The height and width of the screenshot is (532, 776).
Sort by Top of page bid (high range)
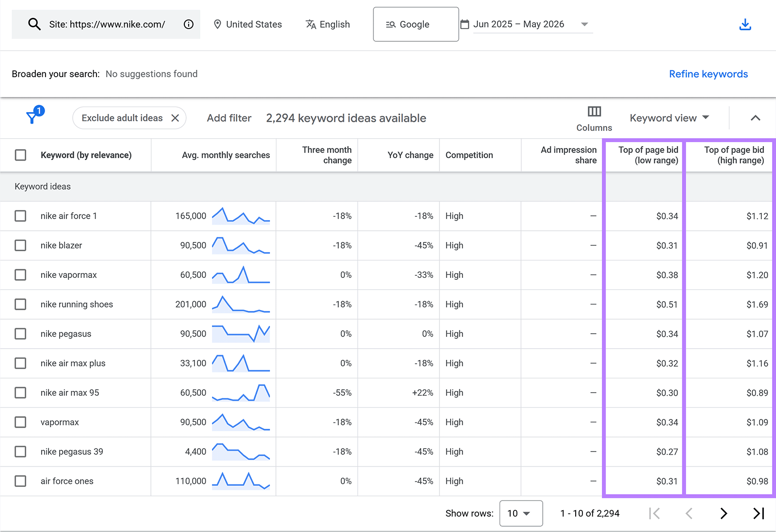tap(734, 155)
